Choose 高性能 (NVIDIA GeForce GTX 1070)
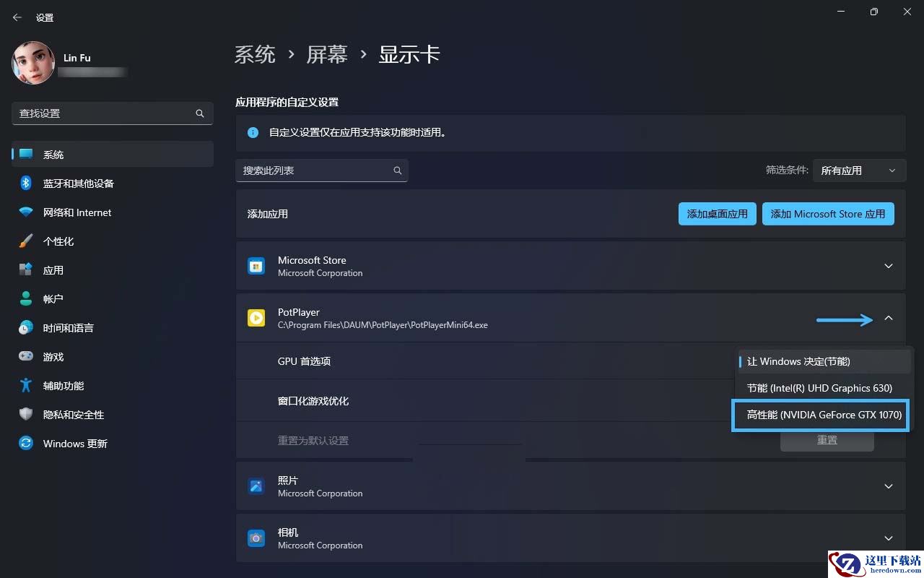Screen dimensions: 924x578 (821, 415)
